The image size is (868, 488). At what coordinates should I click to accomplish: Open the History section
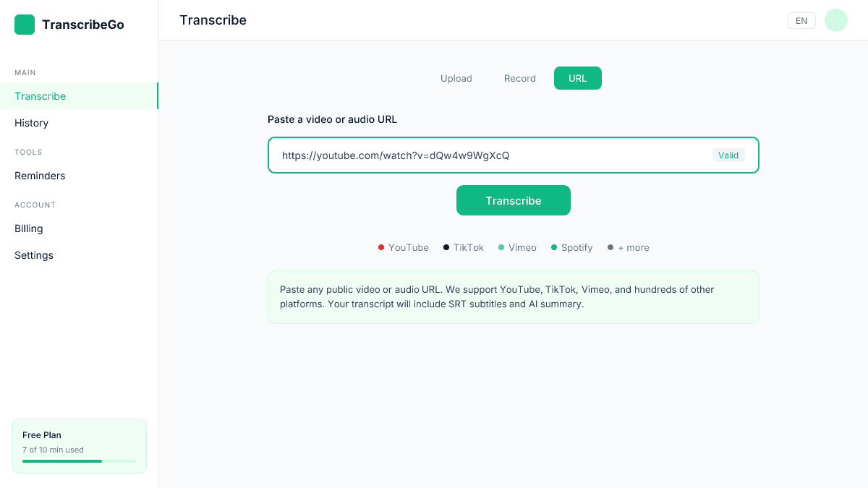click(x=31, y=123)
